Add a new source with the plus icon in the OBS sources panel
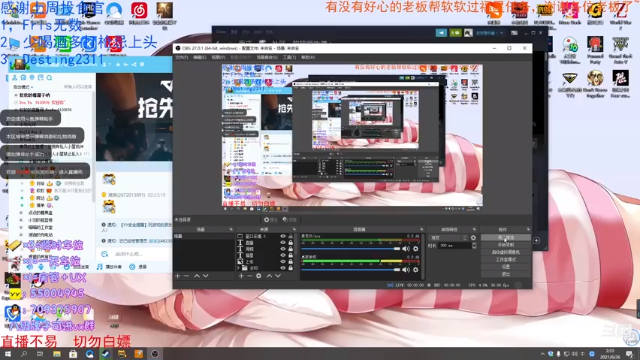Image resolution: width=640 pixels, height=360 pixels. pos(241,276)
